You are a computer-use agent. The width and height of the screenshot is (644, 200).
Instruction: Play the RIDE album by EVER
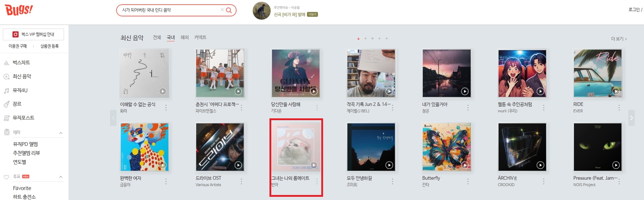point(616,91)
